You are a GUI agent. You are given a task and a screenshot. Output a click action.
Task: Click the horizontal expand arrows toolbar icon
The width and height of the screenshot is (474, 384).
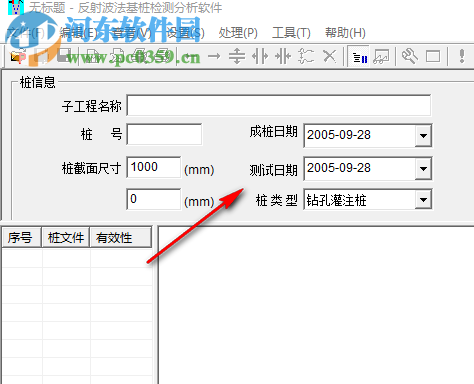260,56
